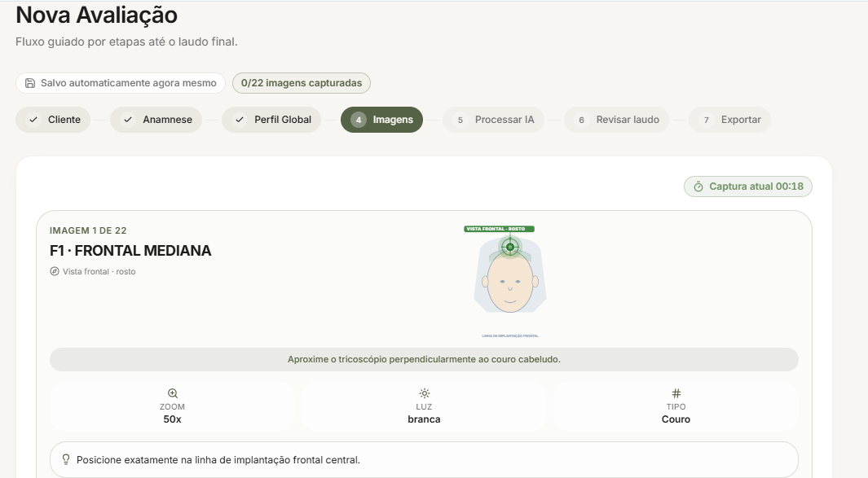This screenshot has height=478, width=868.
Task: Select the Imagens step
Action: tap(381, 120)
